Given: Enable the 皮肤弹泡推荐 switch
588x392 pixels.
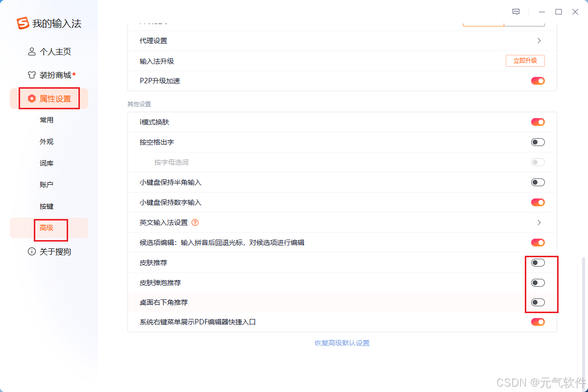Looking at the screenshot, I should tap(538, 283).
